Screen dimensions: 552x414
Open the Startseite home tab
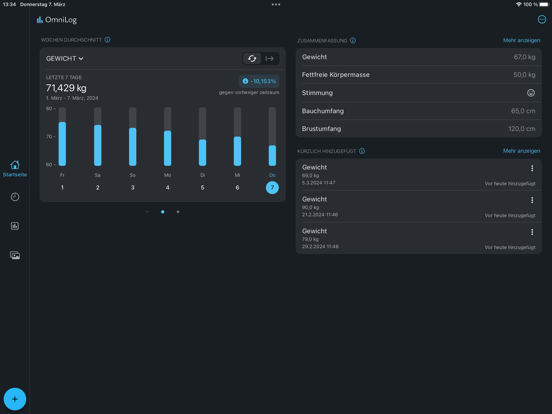pyautogui.click(x=15, y=169)
